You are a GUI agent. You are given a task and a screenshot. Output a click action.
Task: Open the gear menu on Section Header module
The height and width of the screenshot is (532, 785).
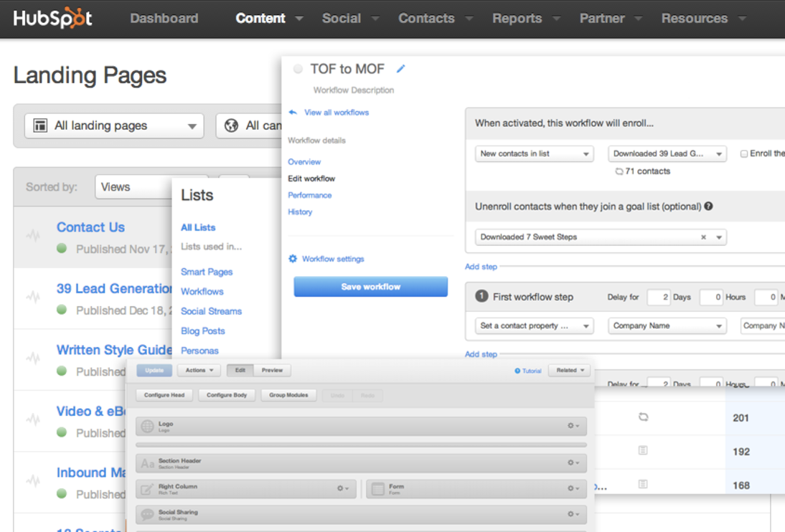(x=573, y=462)
